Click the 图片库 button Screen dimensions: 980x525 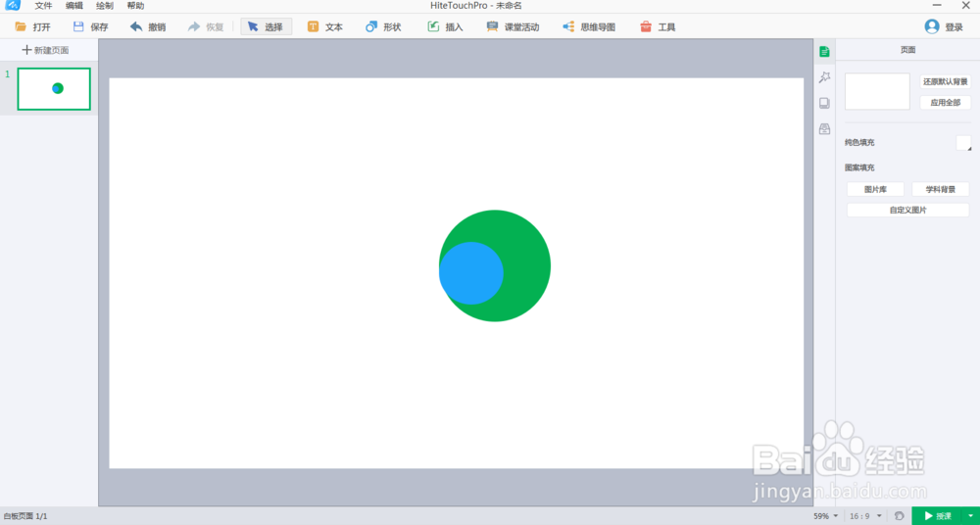tap(875, 189)
